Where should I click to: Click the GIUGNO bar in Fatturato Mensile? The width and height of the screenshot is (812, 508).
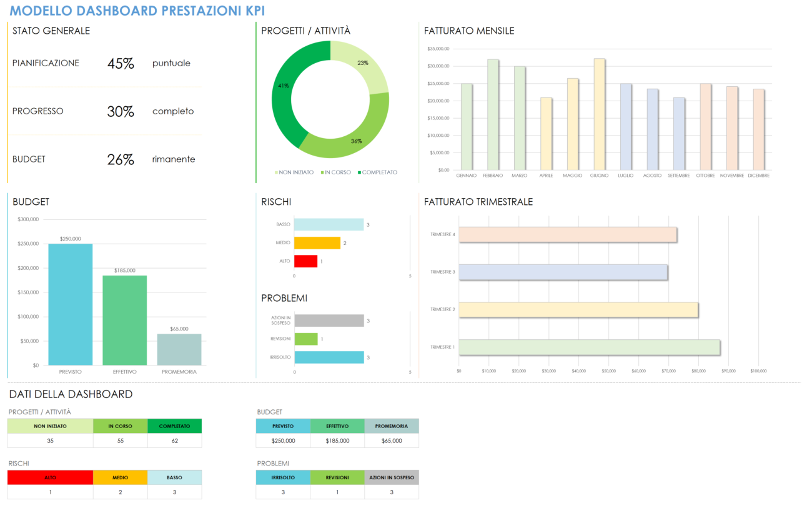pyautogui.click(x=599, y=116)
